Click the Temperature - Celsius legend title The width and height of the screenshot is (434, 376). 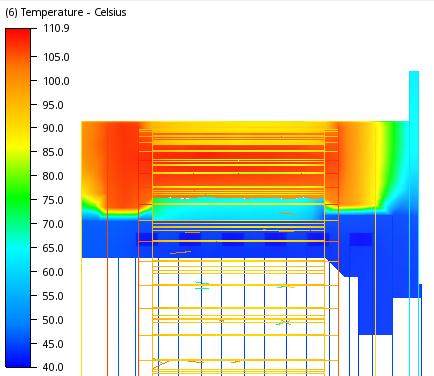point(66,12)
